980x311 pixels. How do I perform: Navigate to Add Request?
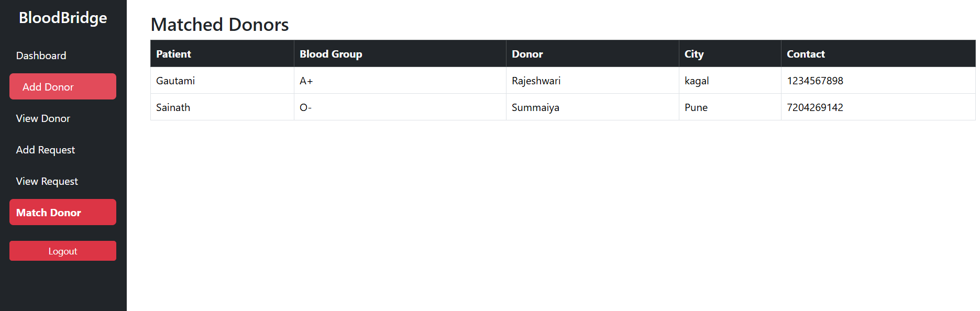(x=46, y=150)
